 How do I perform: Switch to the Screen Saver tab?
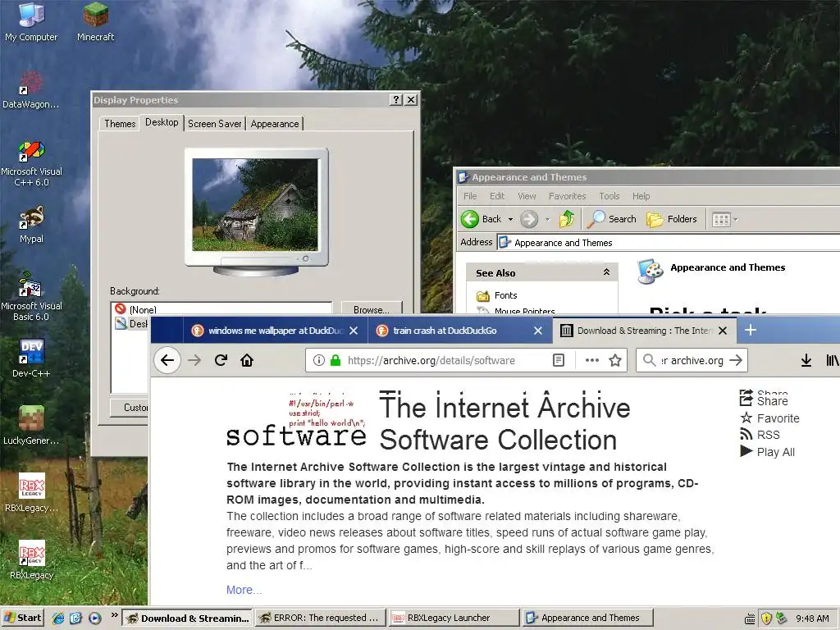pyautogui.click(x=214, y=124)
